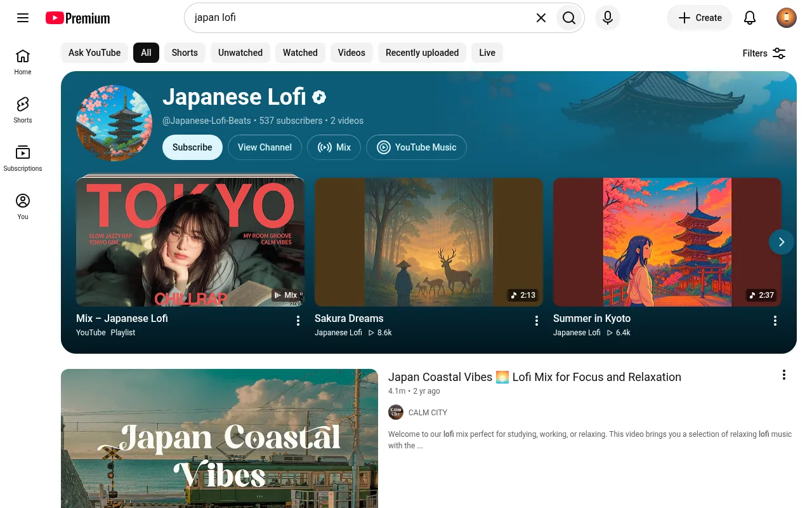Open more options for Mix – Japanese Lofi
This screenshot has width=812, height=508.
click(298, 321)
